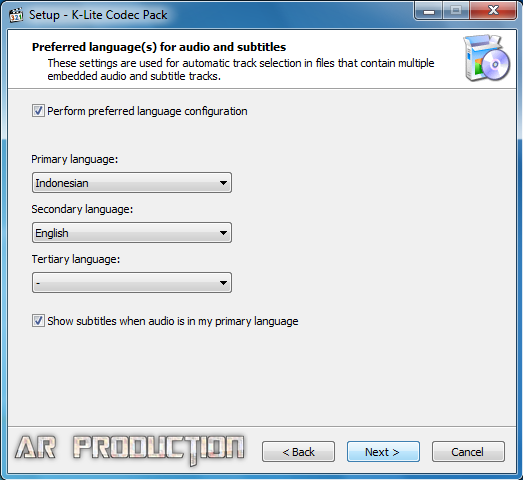Open the Primary language dropdown showing Indonesian
This screenshot has height=480, width=523.
pos(132,182)
